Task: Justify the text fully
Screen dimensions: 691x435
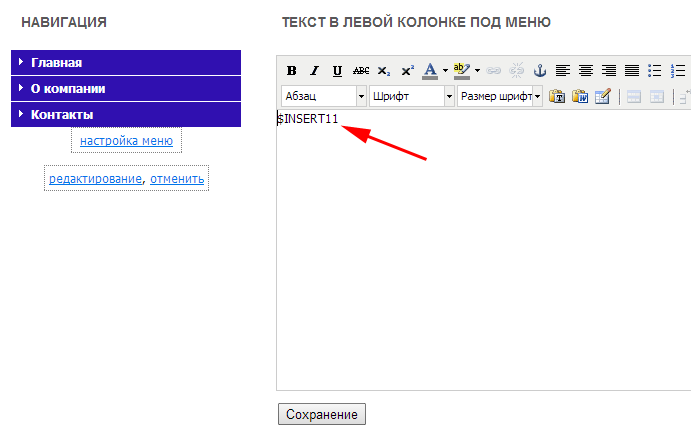Action: coord(632,71)
